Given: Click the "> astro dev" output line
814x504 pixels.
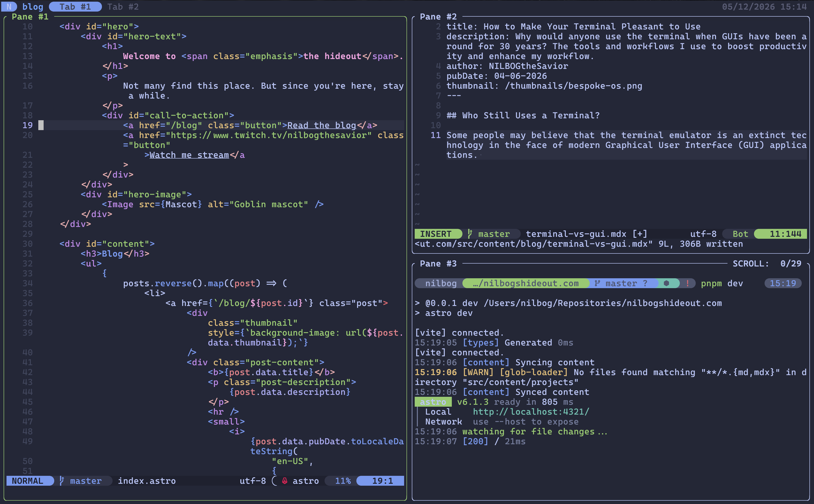Looking at the screenshot, I should point(444,313).
